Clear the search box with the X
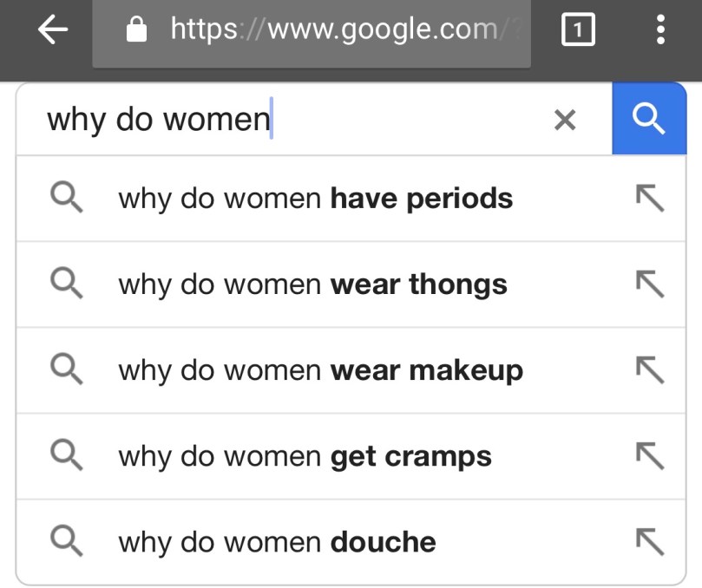702x588 pixels. pyautogui.click(x=565, y=121)
